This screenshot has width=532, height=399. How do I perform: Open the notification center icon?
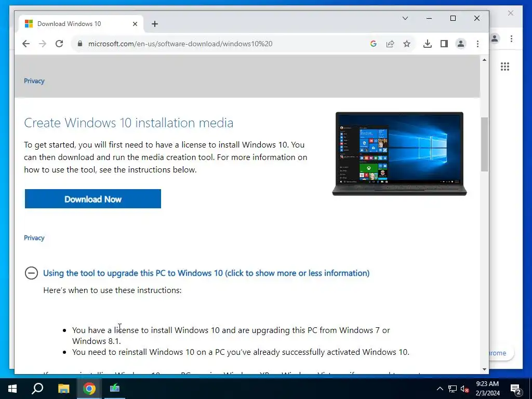(516, 389)
